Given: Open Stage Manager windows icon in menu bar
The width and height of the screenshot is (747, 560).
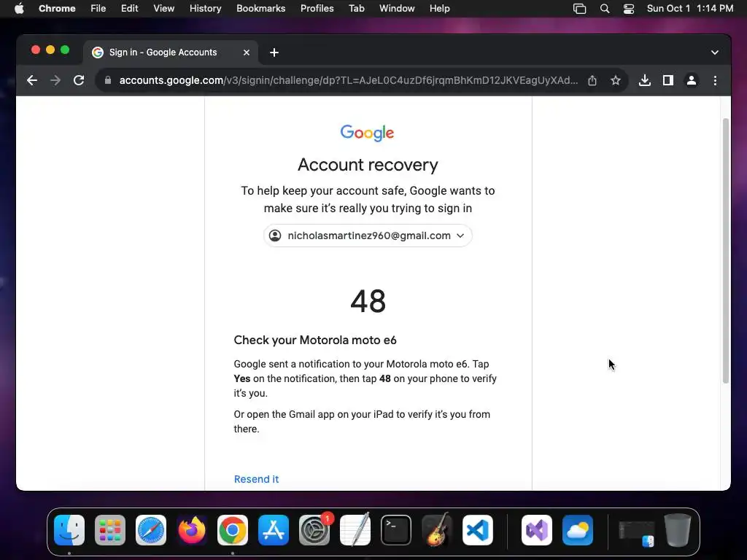Looking at the screenshot, I should (579, 9).
